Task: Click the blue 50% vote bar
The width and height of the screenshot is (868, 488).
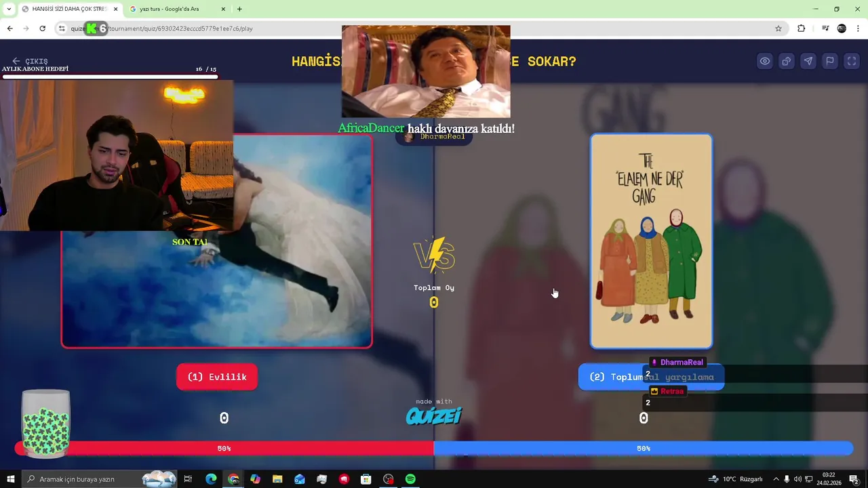Action: click(x=644, y=448)
